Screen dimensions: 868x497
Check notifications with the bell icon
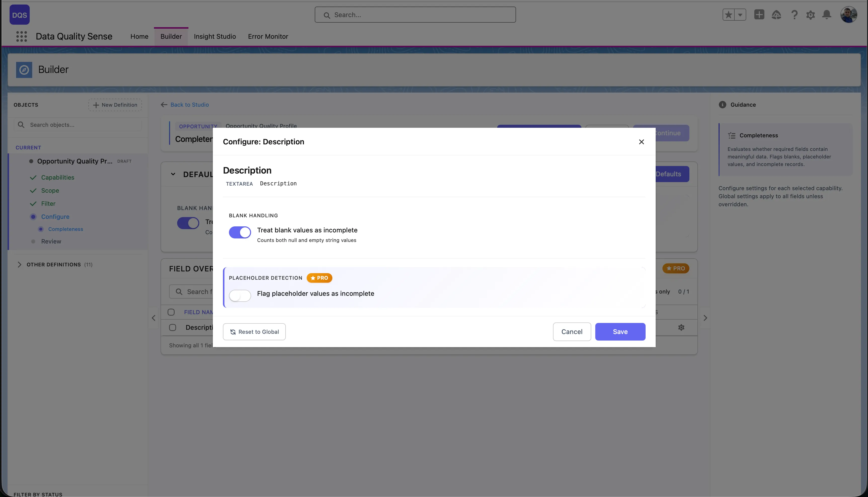coord(827,15)
